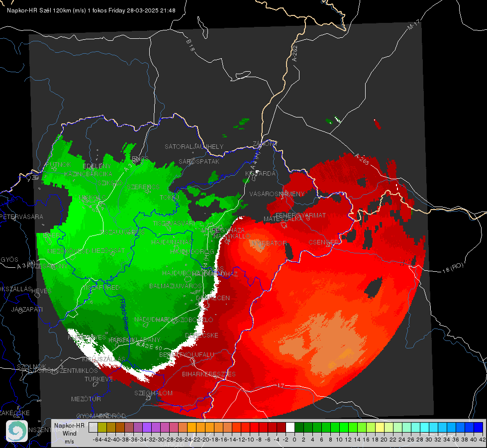Click the FEHÉRGYARMAT town label
Viewport: 487px width, 448px height.
(300, 215)
